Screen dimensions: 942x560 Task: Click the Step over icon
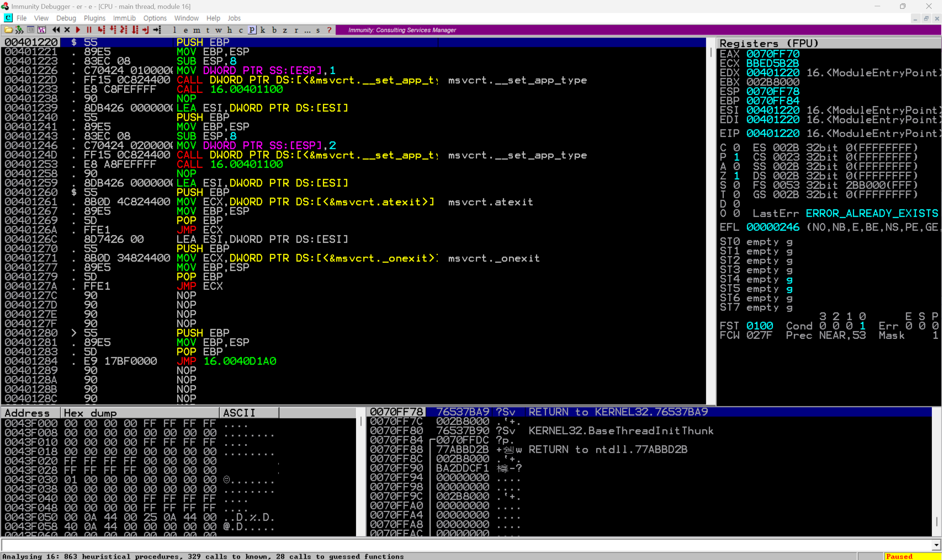click(113, 30)
